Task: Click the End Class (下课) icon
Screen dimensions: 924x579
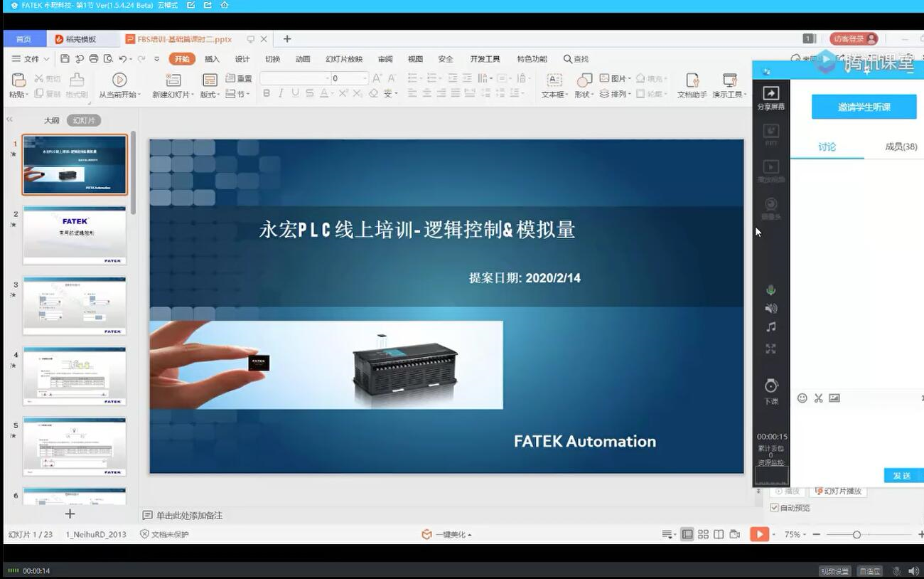Action: 771,386
